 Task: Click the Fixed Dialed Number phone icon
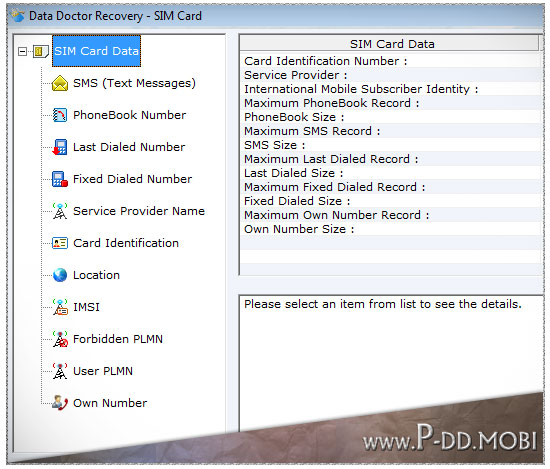click(x=60, y=179)
